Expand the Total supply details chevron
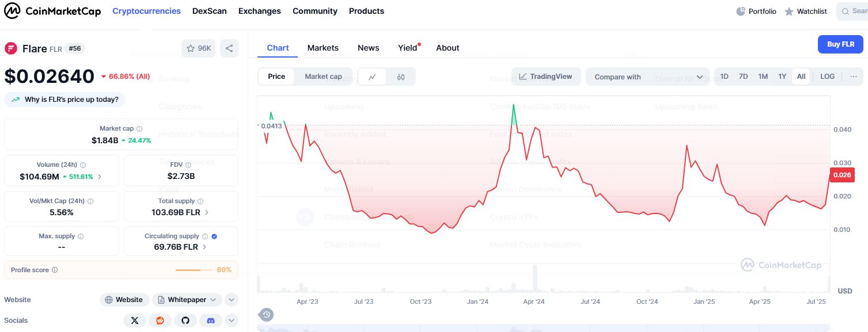868x332 pixels. pos(207,212)
